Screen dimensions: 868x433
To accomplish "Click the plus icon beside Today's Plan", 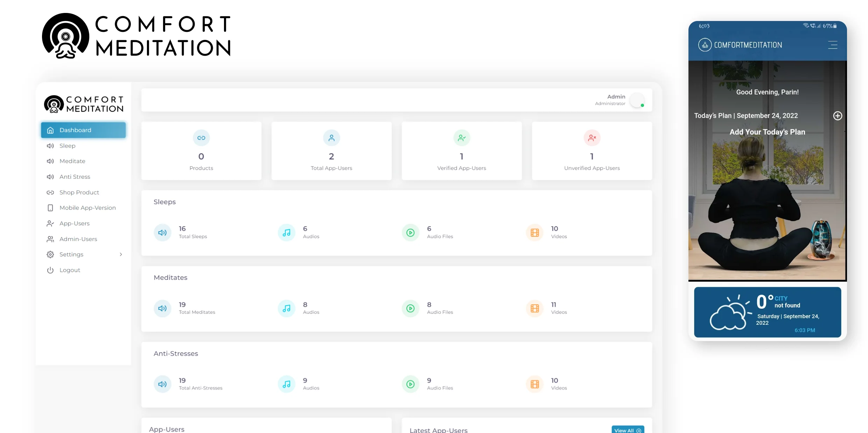I will (837, 116).
